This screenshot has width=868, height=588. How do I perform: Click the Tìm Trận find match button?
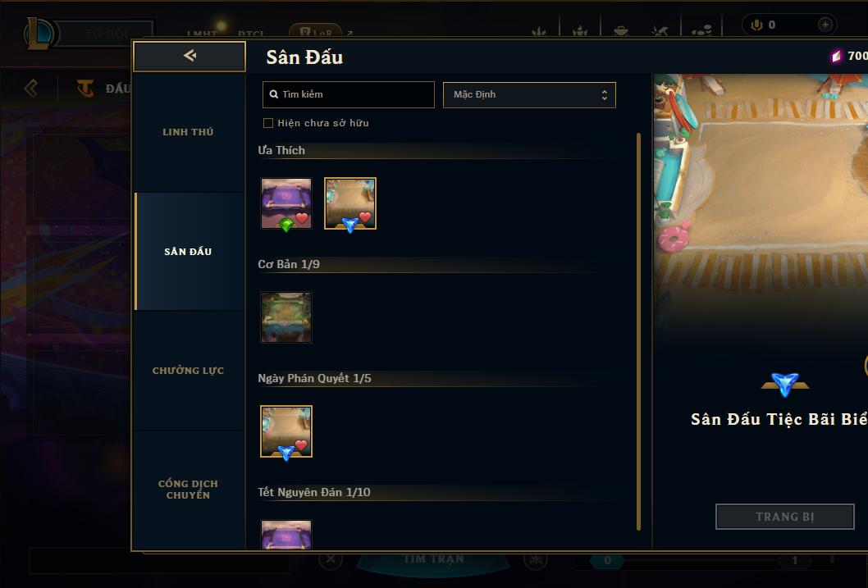pos(433,559)
